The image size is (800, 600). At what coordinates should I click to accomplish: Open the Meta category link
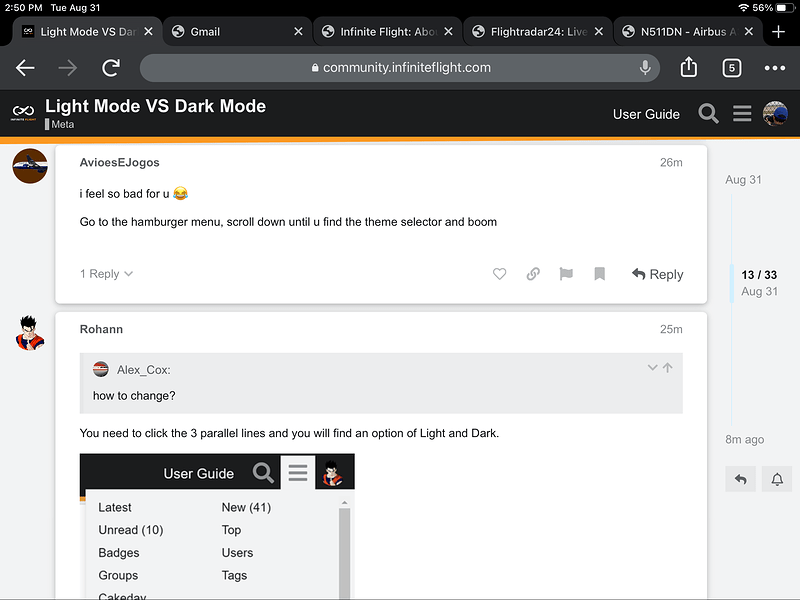click(59, 124)
